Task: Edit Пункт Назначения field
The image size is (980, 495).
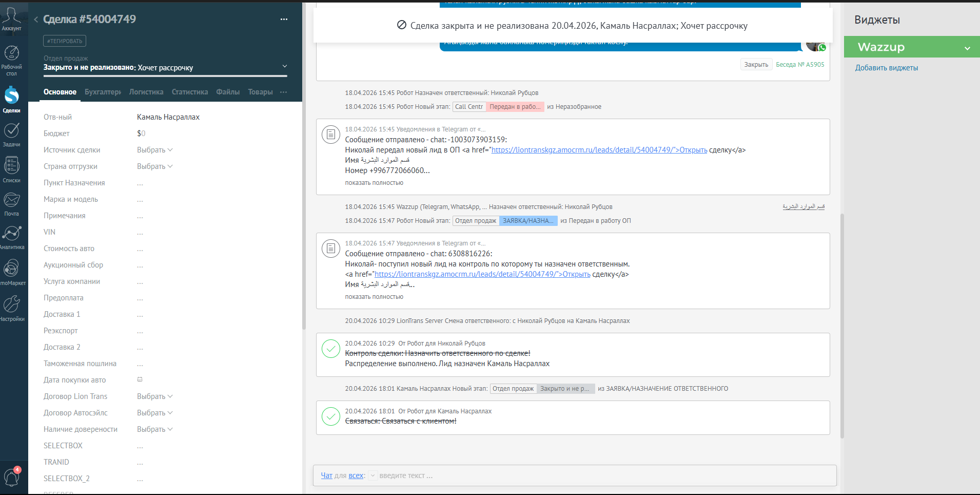Action: pyautogui.click(x=140, y=183)
